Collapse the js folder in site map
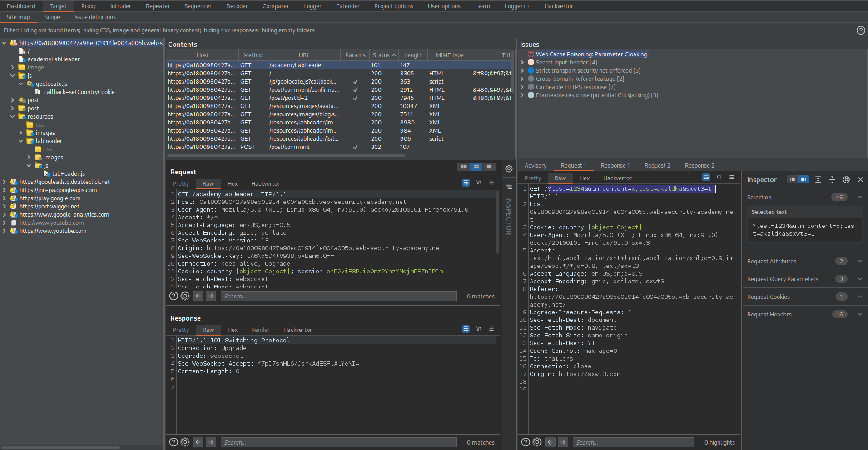This screenshot has height=450, width=868. click(13, 75)
